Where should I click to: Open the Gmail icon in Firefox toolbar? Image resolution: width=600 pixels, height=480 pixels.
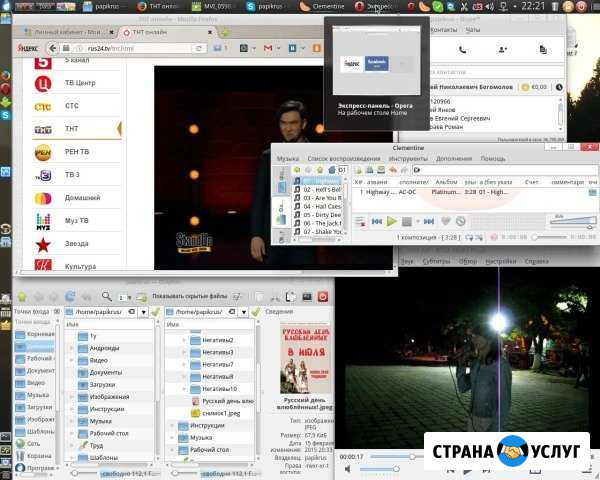click(268, 48)
